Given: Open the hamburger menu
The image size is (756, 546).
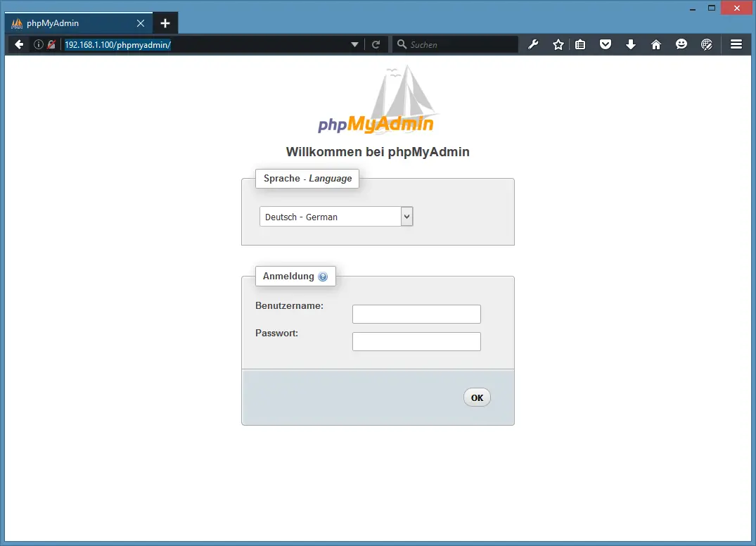Looking at the screenshot, I should coord(736,45).
